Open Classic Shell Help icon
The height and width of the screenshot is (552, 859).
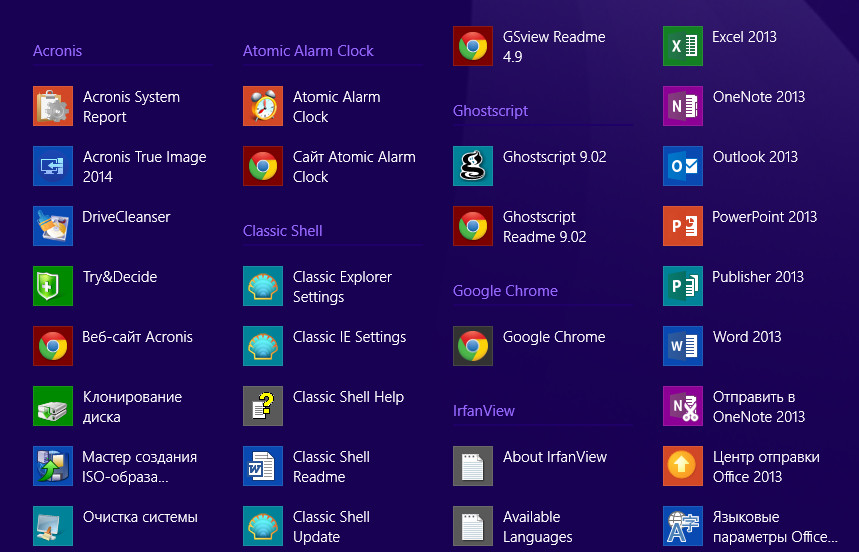[263, 406]
